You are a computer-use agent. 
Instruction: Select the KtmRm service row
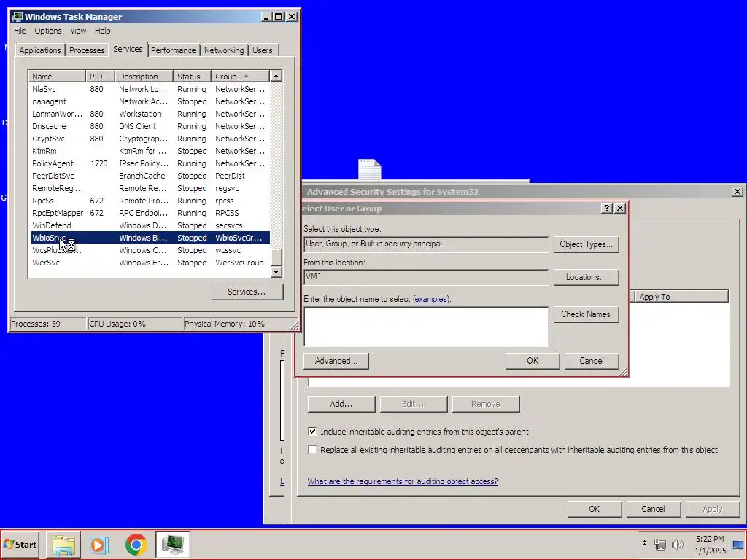point(150,151)
